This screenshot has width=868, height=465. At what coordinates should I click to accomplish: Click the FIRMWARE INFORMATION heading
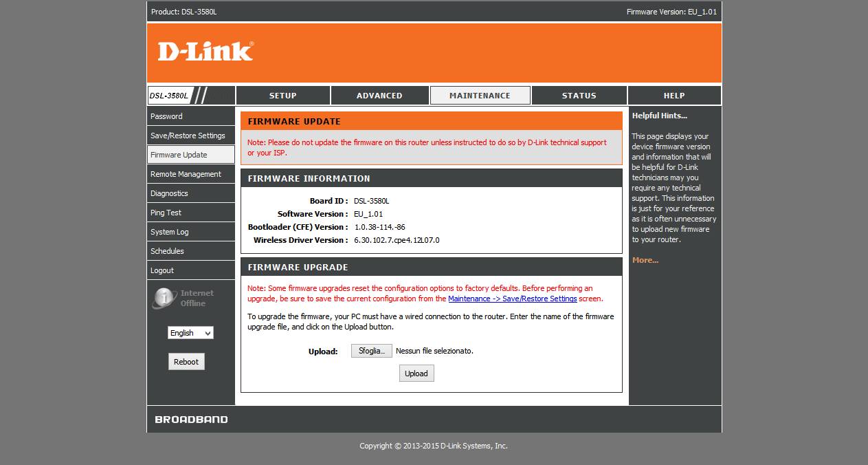[309, 178]
